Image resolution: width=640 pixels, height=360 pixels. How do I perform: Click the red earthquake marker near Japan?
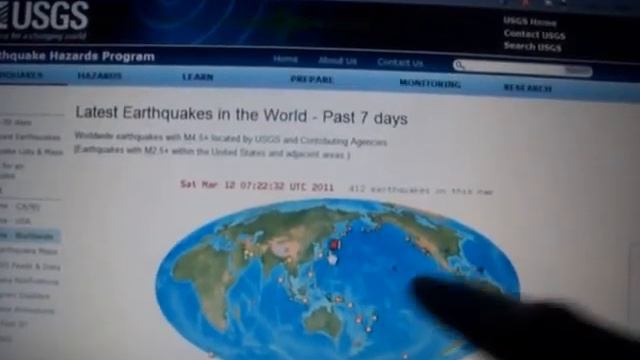pos(335,244)
